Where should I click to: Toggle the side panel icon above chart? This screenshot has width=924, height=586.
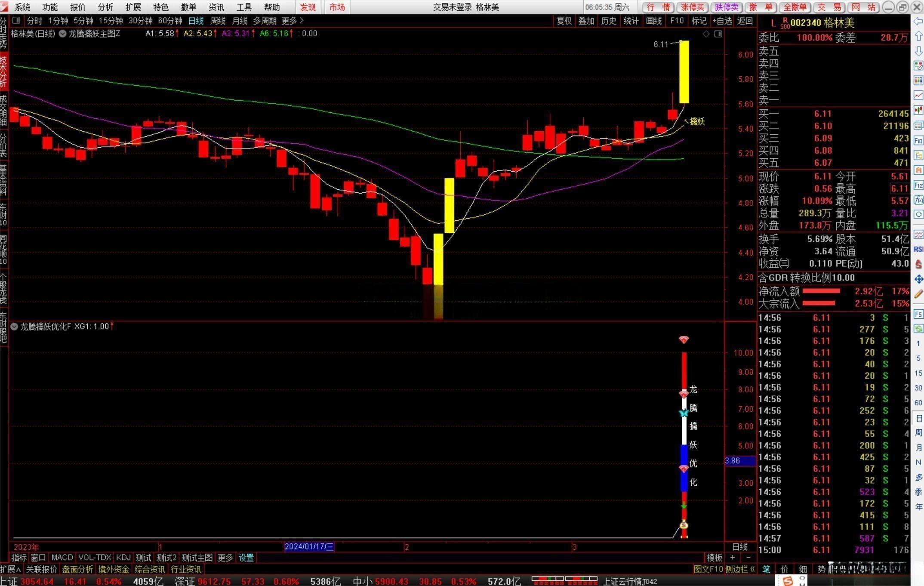718,34
